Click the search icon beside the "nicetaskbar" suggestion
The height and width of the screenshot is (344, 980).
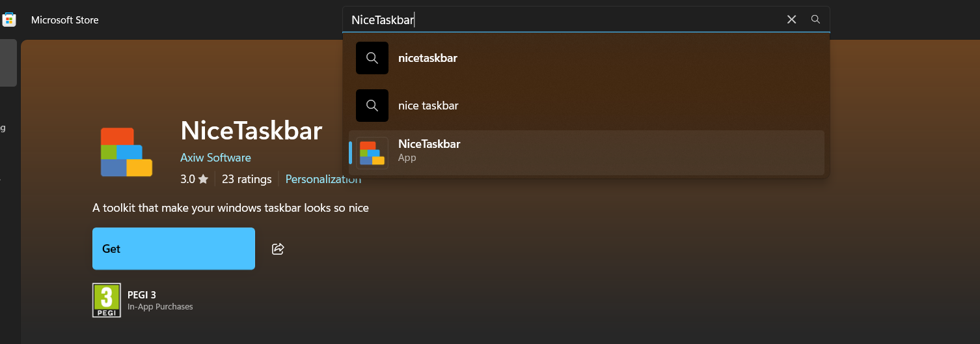point(372,58)
